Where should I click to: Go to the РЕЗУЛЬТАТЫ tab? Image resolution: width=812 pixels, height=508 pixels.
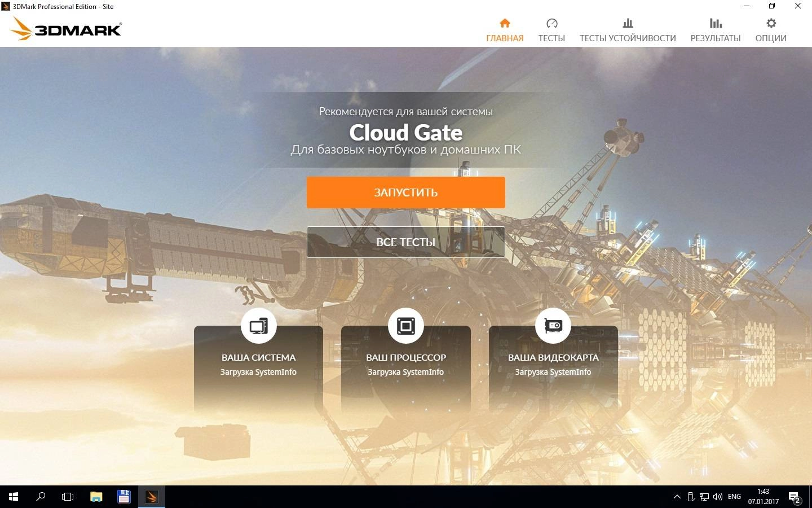click(x=716, y=30)
